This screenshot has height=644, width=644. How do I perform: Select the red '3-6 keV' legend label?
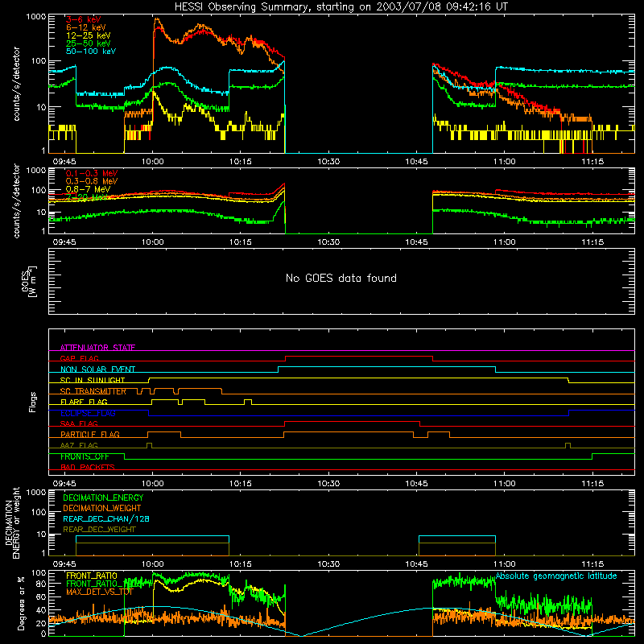click(x=83, y=19)
